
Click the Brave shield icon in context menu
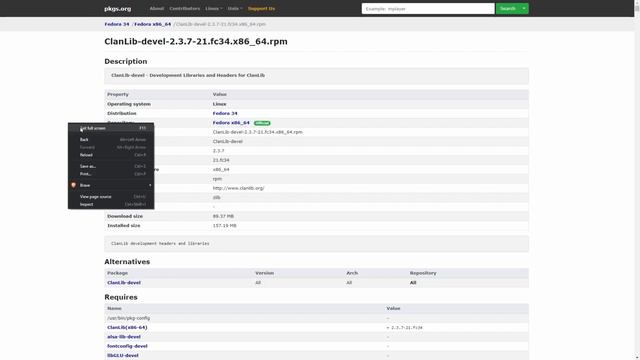click(73, 185)
